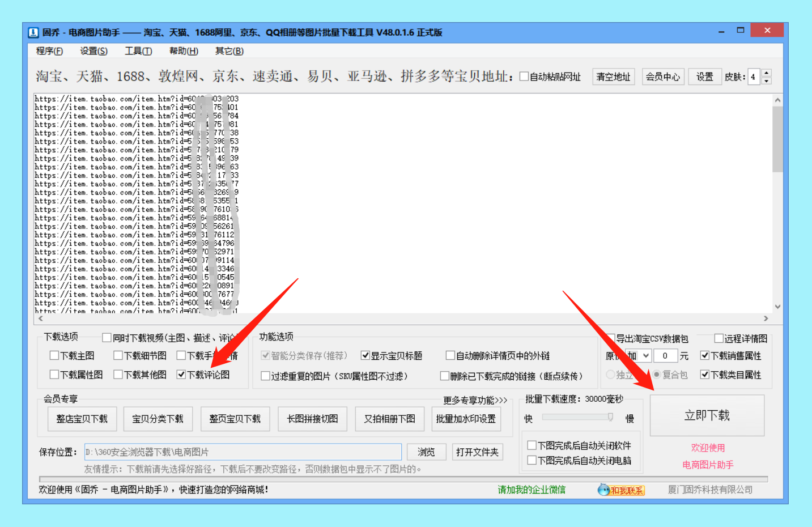Click the 欢迎使用 pink text

click(708, 448)
